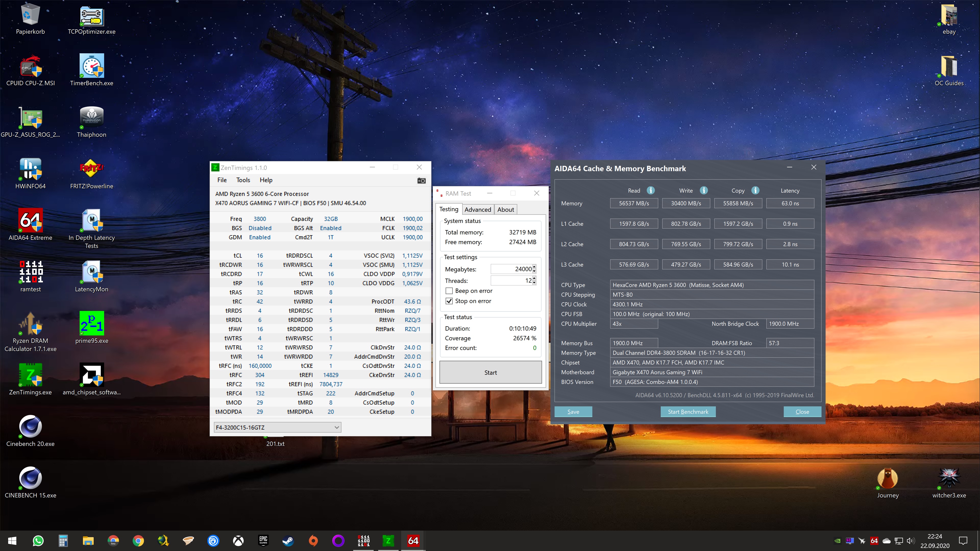
Task: Open the Journey desktop shortcut
Action: coord(888,483)
